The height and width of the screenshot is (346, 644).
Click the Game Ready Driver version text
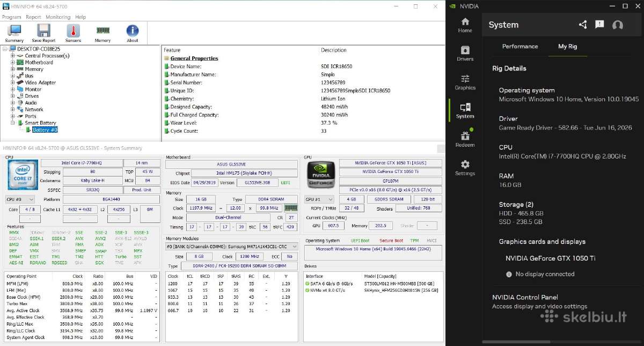tap(565, 128)
